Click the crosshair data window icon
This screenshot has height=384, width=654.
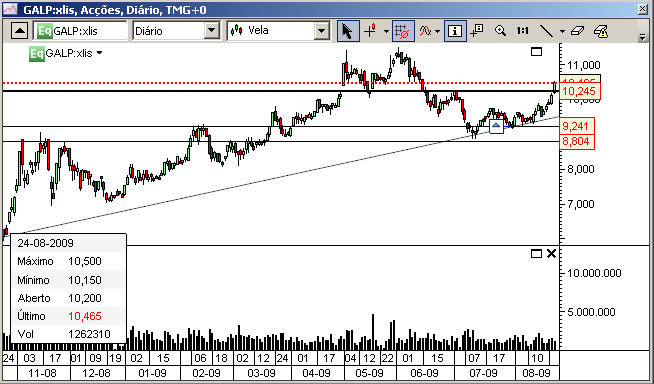[477, 31]
